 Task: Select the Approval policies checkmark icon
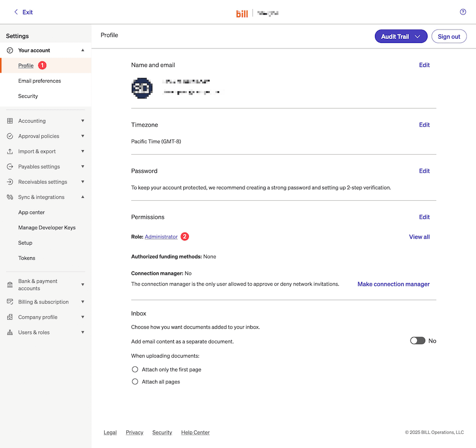point(9,136)
